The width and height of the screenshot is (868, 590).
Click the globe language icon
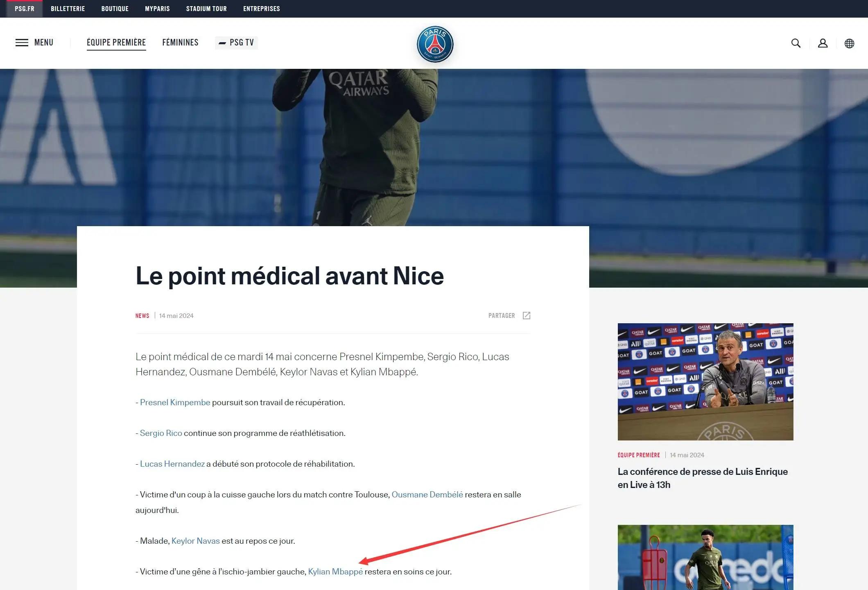pyautogui.click(x=849, y=43)
